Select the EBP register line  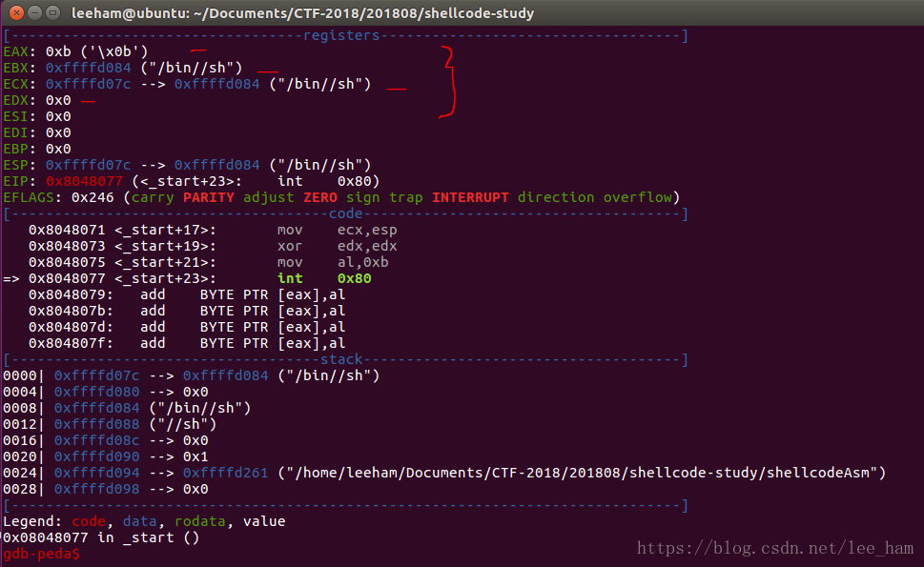point(37,149)
